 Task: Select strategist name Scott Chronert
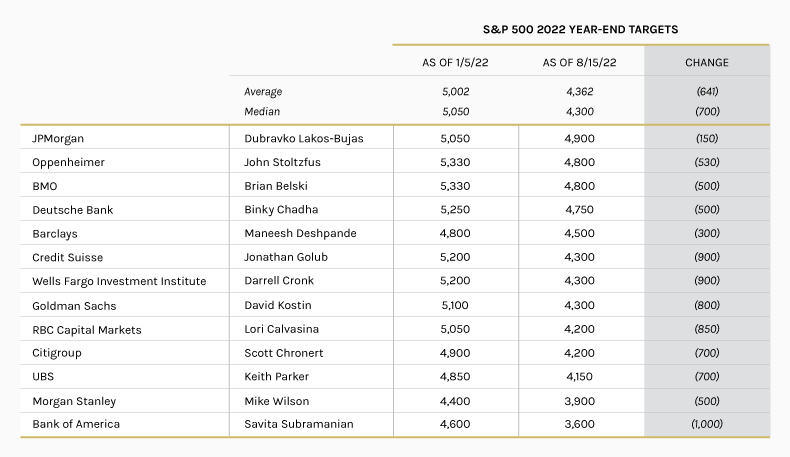(x=283, y=353)
